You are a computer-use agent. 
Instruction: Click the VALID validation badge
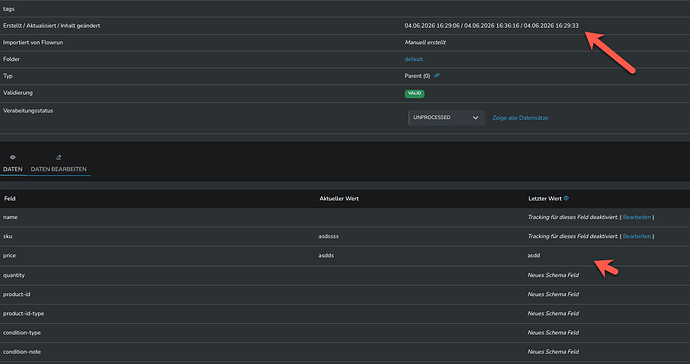415,93
